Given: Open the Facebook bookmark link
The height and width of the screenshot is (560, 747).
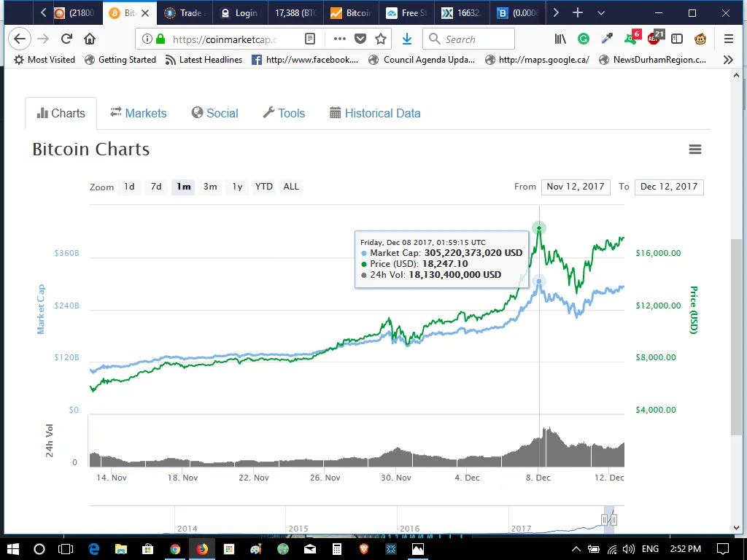Looking at the screenshot, I should pyautogui.click(x=305, y=60).
